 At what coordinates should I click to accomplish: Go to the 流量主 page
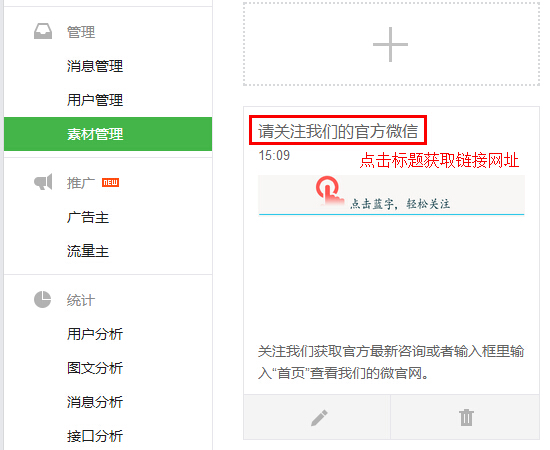click(x=88, y=251)
